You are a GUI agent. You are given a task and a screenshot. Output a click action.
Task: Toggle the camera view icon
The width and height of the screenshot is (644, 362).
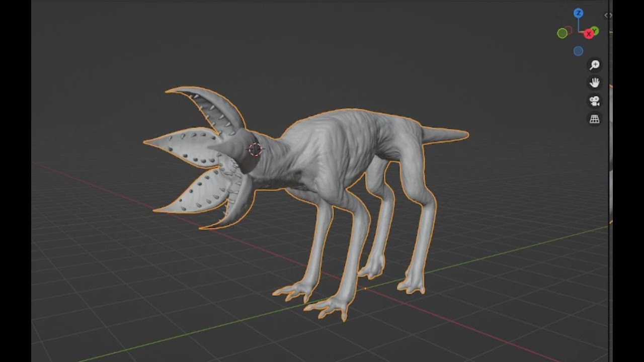point(595,101)
